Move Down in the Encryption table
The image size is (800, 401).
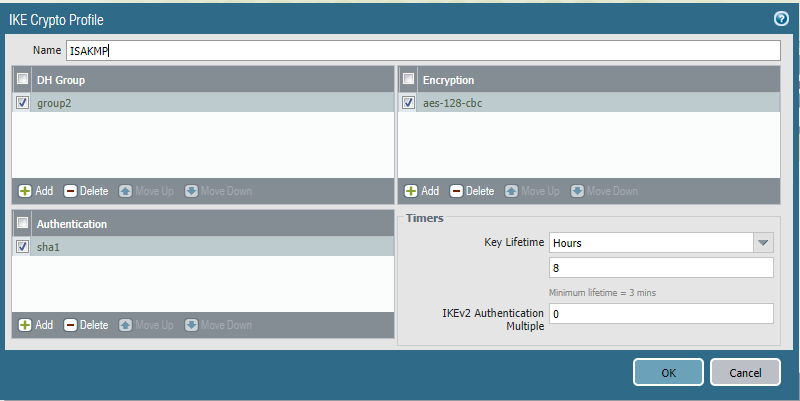(604, 191)
